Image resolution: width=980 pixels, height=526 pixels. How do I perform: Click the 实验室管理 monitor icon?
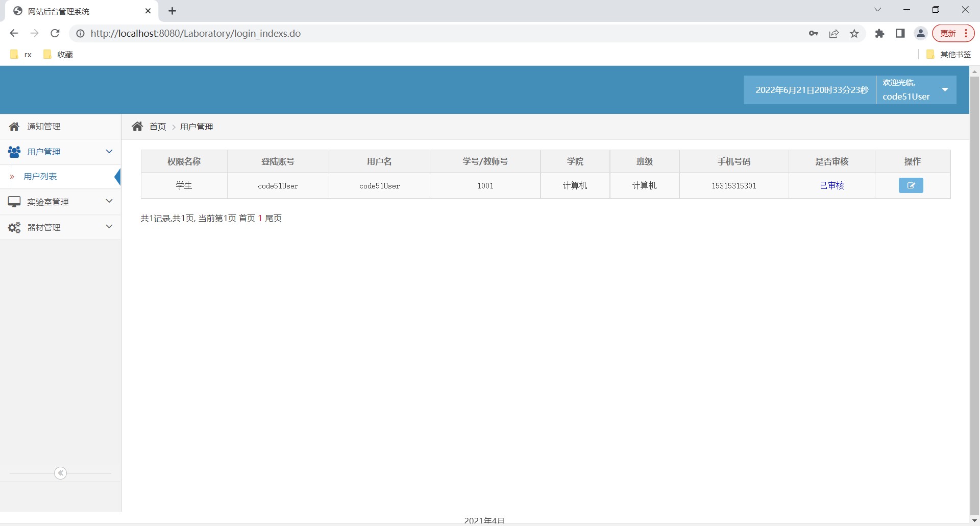14,201
